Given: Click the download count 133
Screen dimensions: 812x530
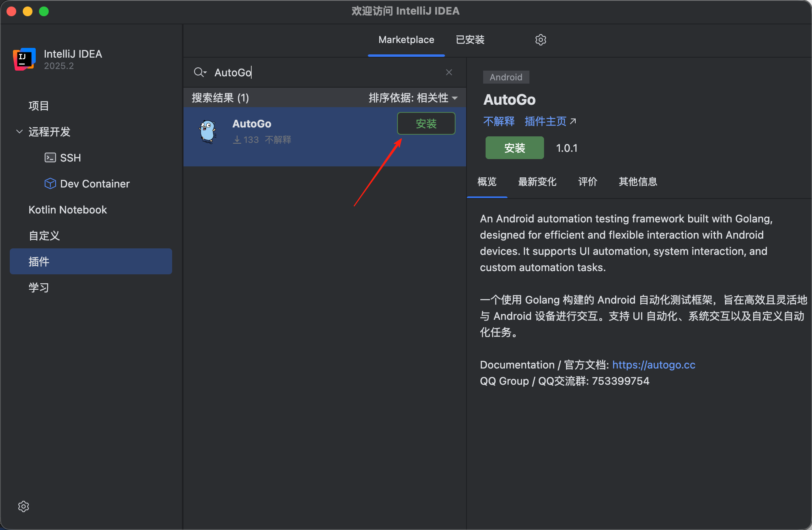Looking at the screenshot, I should (251, 140).
